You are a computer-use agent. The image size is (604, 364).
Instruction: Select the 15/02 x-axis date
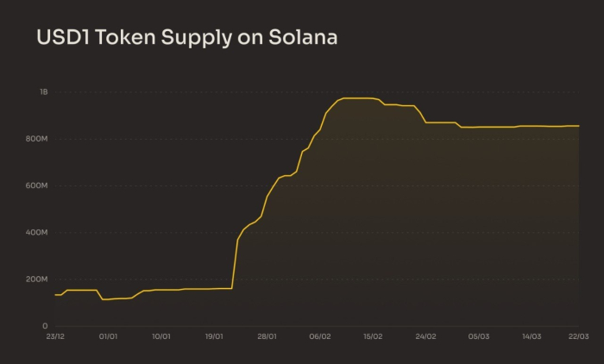click(373, 336)
